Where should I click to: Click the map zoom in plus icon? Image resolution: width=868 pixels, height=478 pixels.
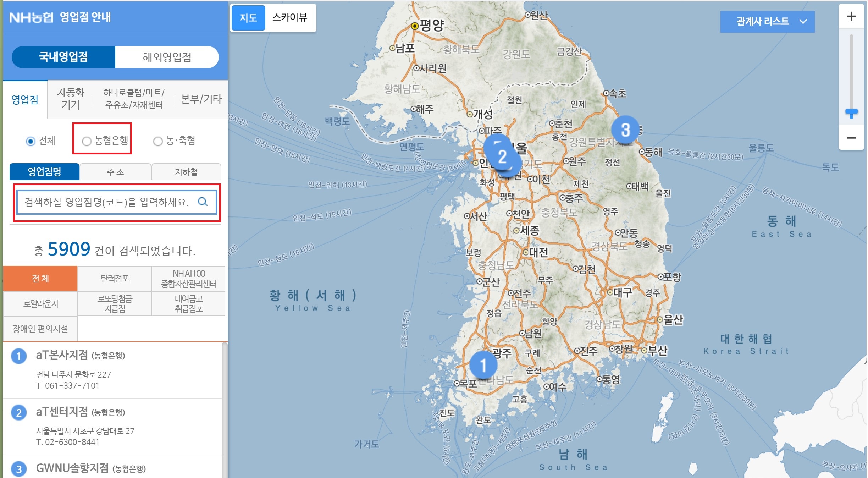[851, 17]
